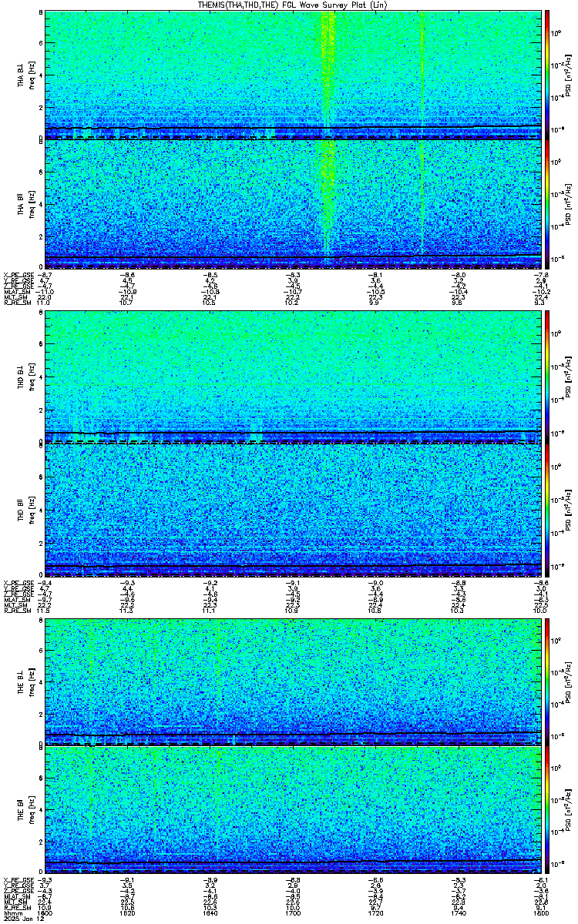Screen dimensions: 578x924
Task: Click the hhmm axis label
Action: tap(12, 912)
